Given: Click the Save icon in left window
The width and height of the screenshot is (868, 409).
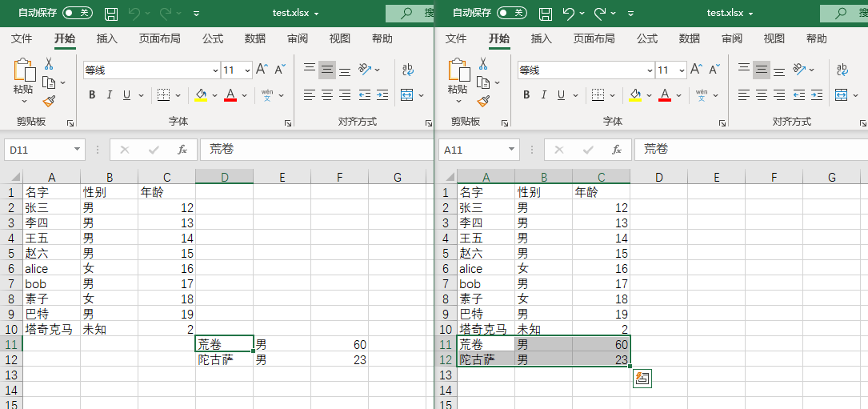Looking at the screenshot, I should [x=111, y=14].
